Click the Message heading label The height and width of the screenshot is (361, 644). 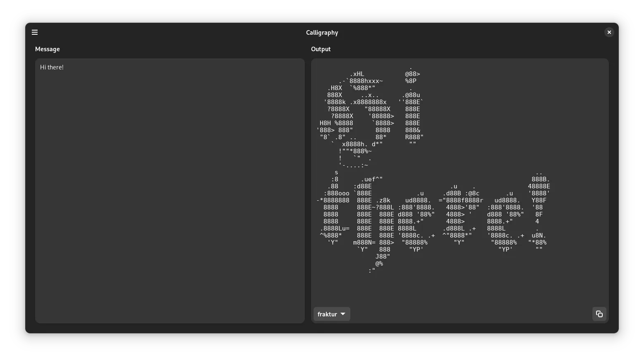[48, 49]
